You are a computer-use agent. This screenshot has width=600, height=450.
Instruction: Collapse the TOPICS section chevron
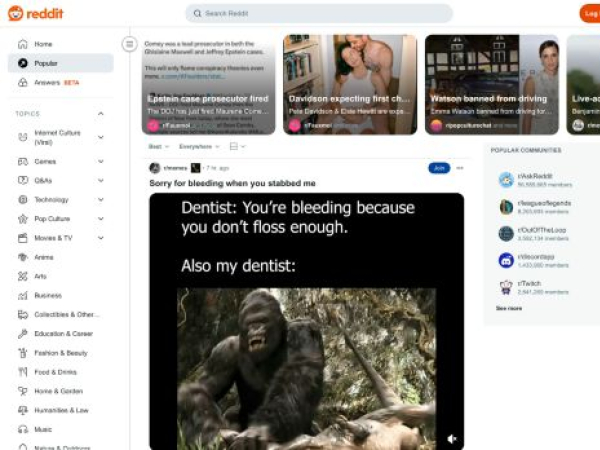point(101,114)
